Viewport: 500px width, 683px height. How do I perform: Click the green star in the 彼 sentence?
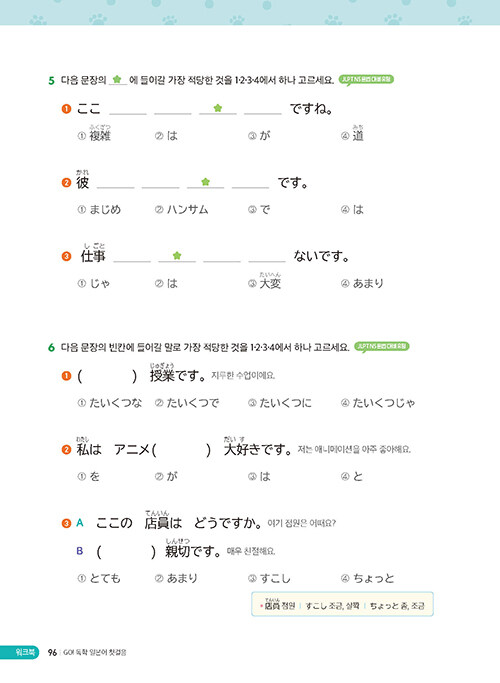click(206, 182)
